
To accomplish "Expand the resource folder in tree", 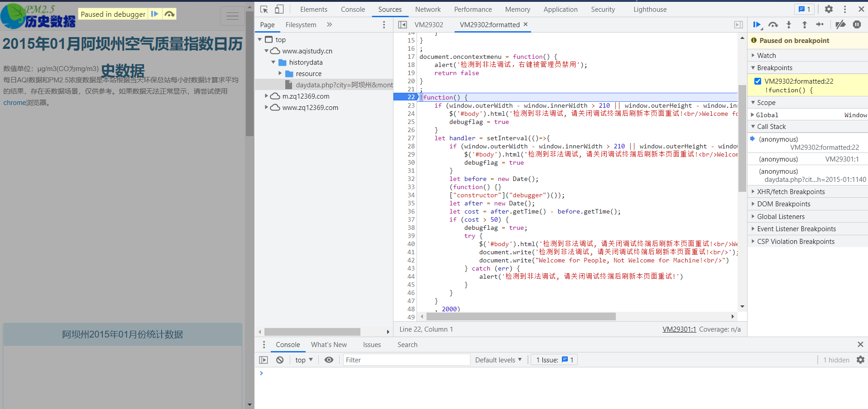I will click(x=280, y=73).
